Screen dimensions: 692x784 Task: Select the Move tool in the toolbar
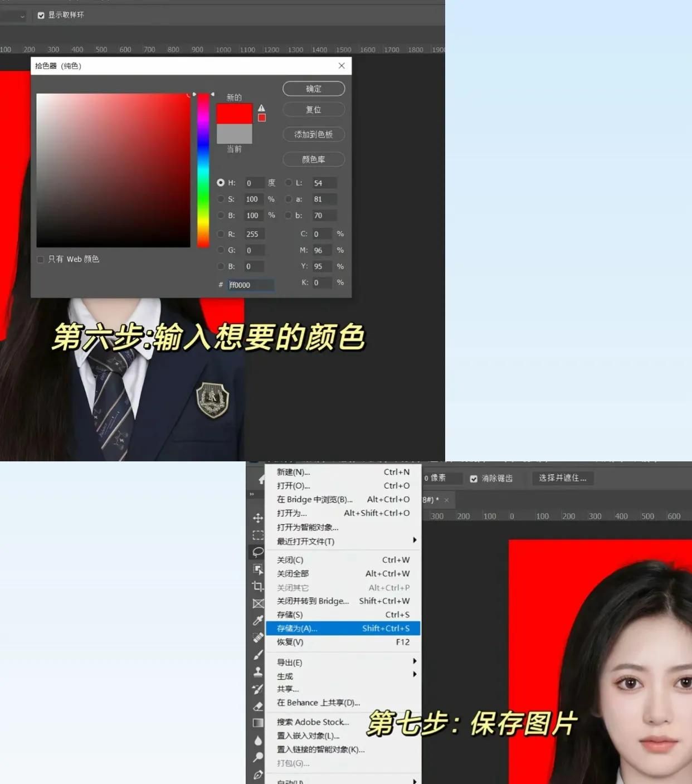257,519
